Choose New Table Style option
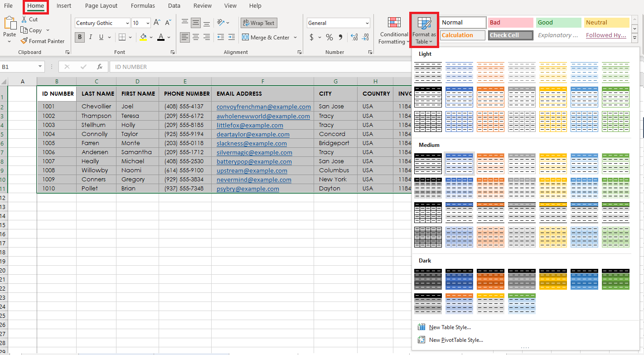 click(450, 327)
